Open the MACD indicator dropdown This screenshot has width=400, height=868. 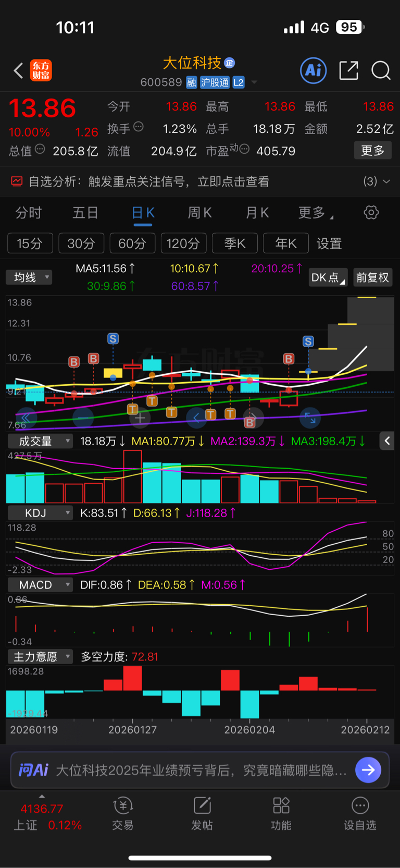tap(40, 585)
